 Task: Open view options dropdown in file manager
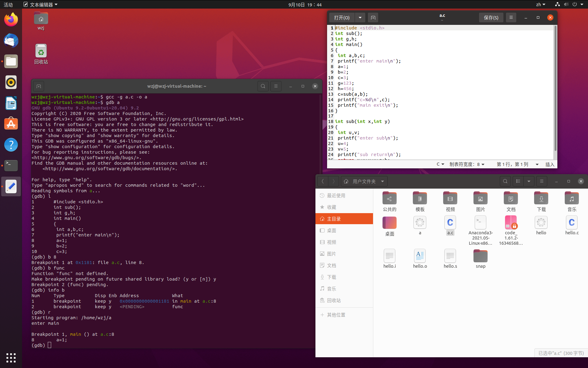coord(529,181)
